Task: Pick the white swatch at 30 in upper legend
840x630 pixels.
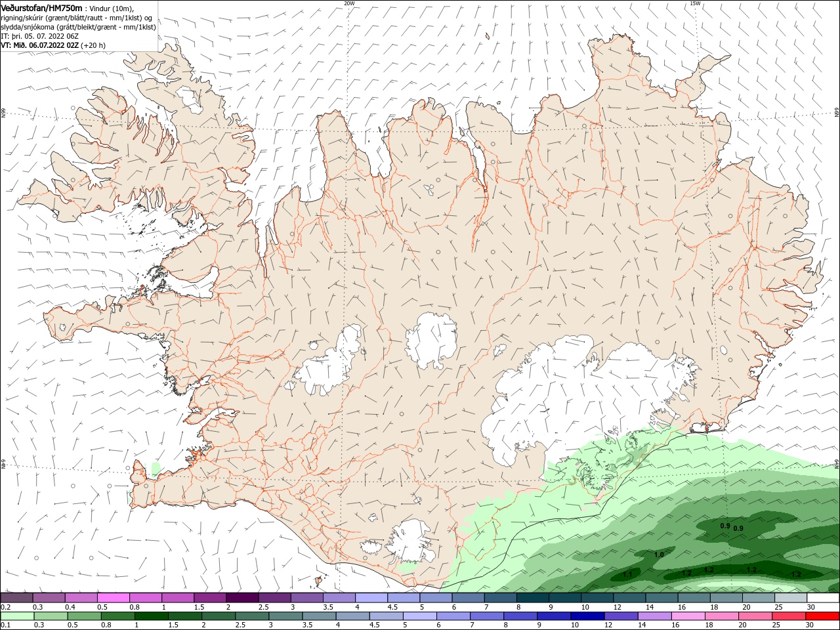Action: click(x=822, y=597)
